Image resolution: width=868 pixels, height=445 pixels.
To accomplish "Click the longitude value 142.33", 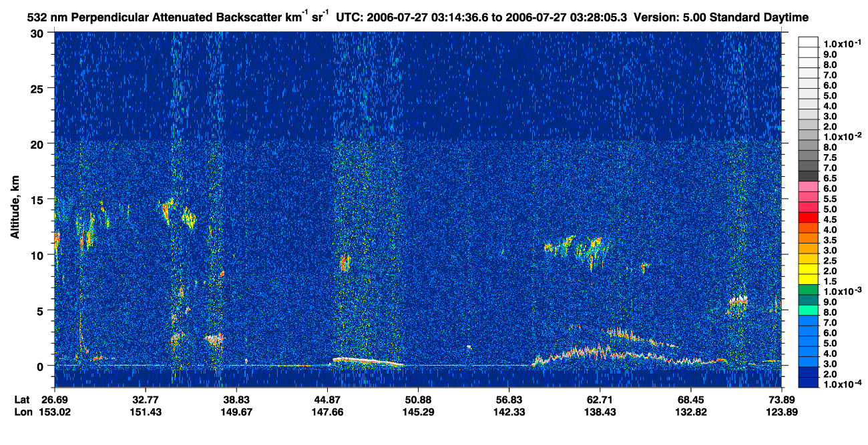I will (x=509, y=412).
